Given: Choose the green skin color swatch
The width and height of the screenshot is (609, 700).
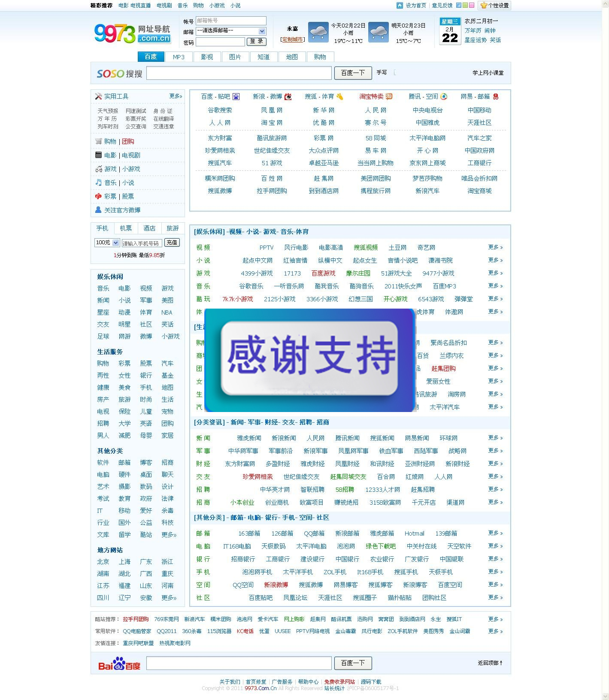Looking at the screenshot, I should tap(465, 5).
